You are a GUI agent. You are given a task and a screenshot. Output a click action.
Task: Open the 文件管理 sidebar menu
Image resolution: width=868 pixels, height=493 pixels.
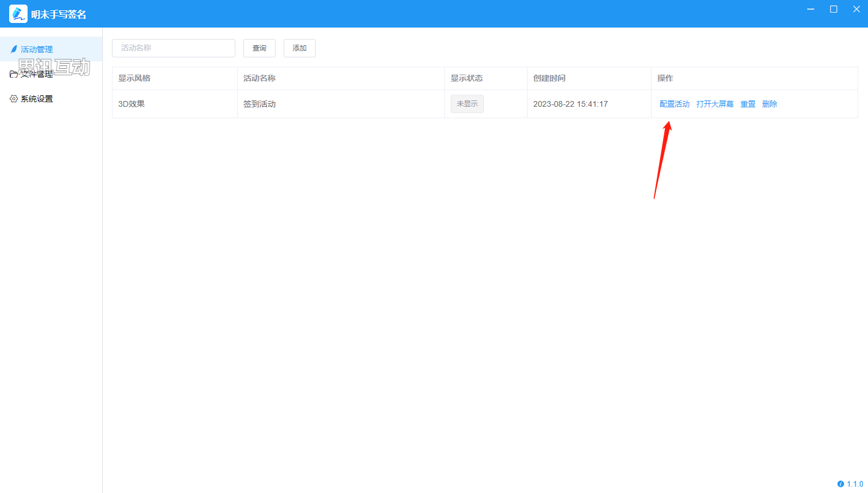pyautogui.click(x=51, y=74)
